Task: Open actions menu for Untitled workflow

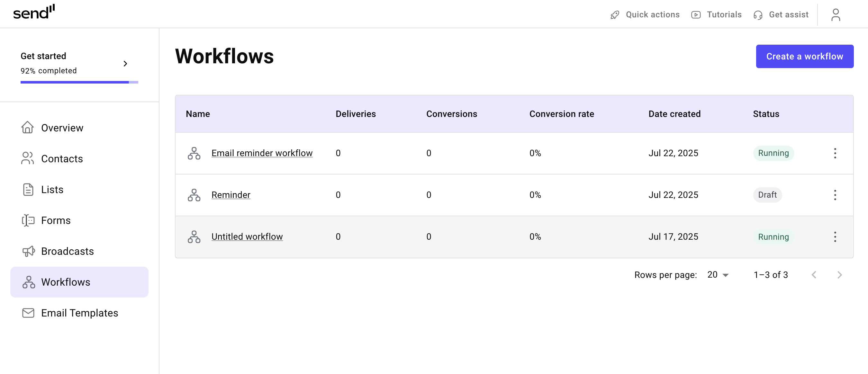Action: click(835, 237)
